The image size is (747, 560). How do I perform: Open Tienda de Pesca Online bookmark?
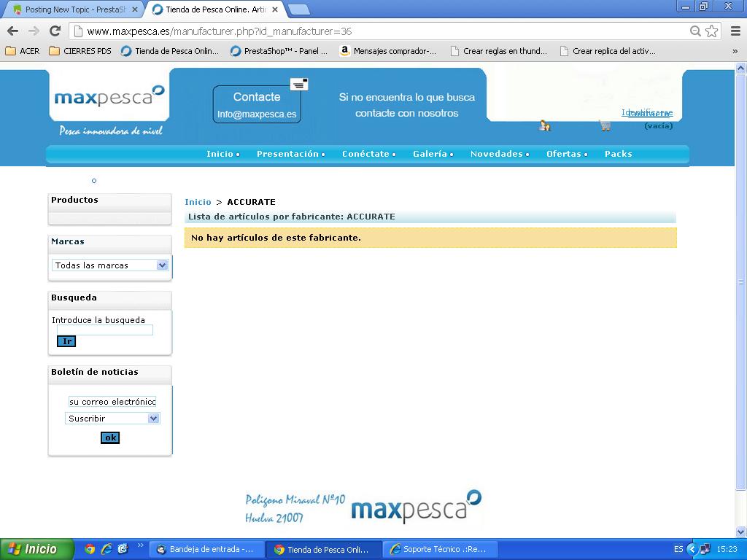click(x=169, y=51)
